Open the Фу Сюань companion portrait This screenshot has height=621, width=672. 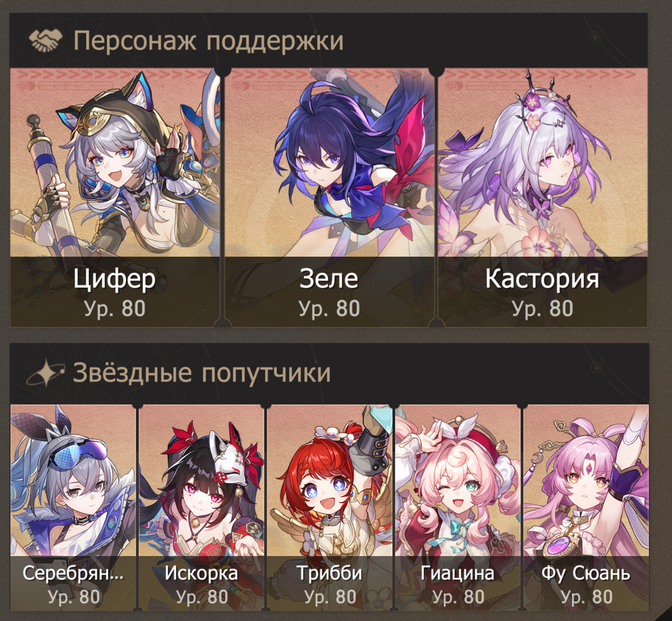pyautogui.click(x=586, y=507)
